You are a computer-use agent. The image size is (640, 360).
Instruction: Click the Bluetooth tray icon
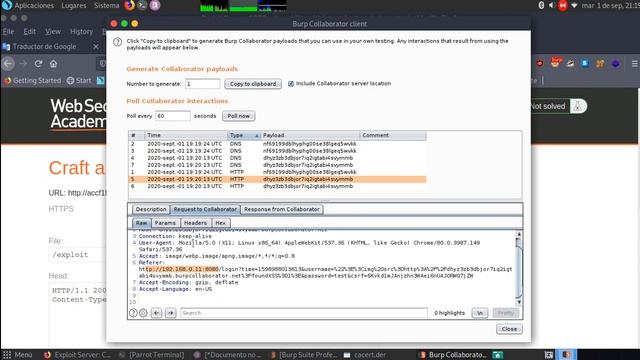tap(542, 5)
